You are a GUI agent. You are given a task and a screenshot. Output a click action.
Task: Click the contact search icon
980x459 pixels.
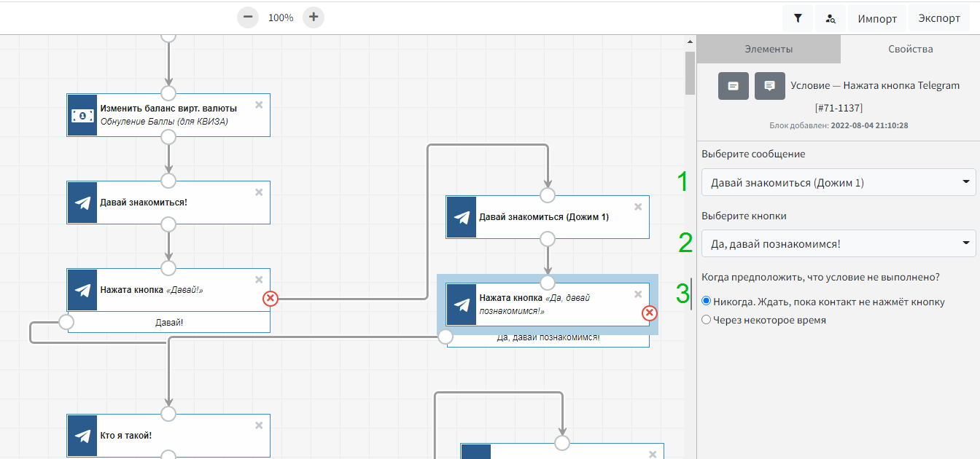click(831, 18)
